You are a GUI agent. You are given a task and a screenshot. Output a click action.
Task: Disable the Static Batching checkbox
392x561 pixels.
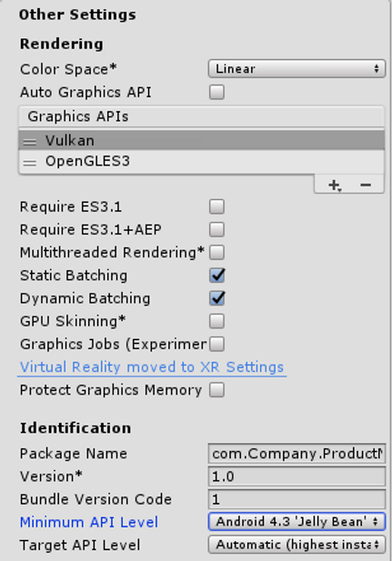point(217,275)
